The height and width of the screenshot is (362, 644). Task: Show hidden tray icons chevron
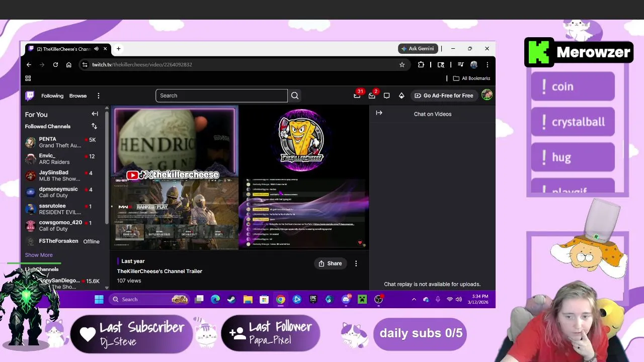coord(414,299)
